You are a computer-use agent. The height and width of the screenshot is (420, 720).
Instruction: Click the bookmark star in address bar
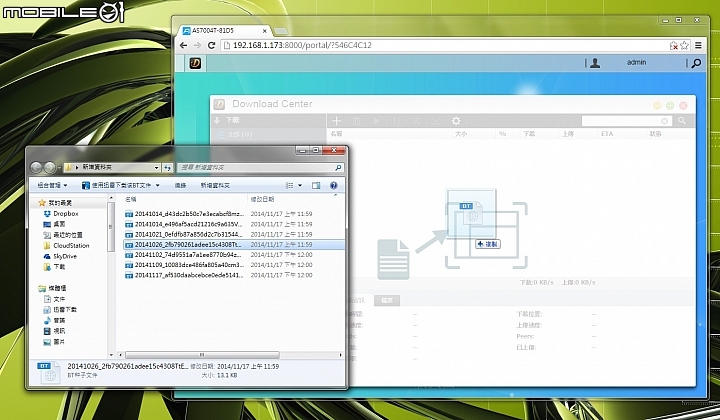(x=684, y=45)
